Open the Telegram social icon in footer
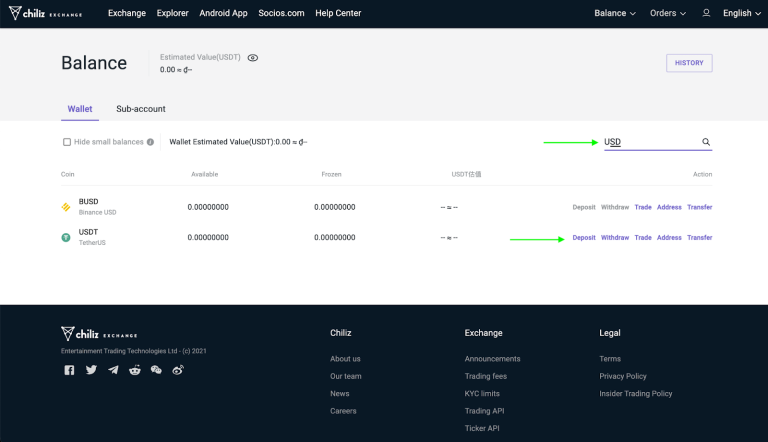Image resolution: width=768 pixels, height=442 pixels. (x=113, y=370)
